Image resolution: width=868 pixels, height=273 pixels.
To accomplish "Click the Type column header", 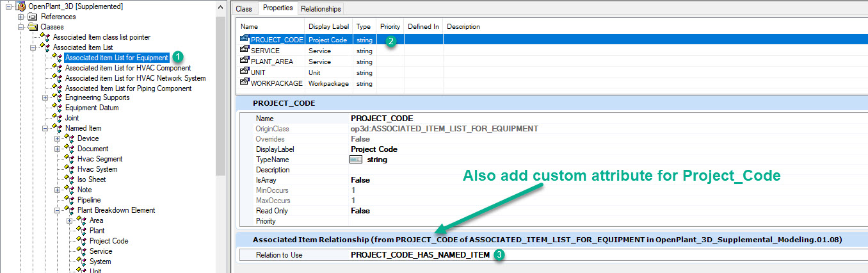I will 365,27.
